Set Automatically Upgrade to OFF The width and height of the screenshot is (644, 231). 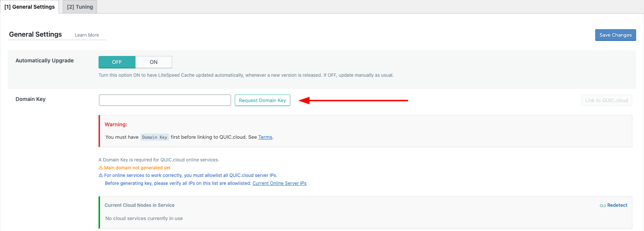(117, 62)
